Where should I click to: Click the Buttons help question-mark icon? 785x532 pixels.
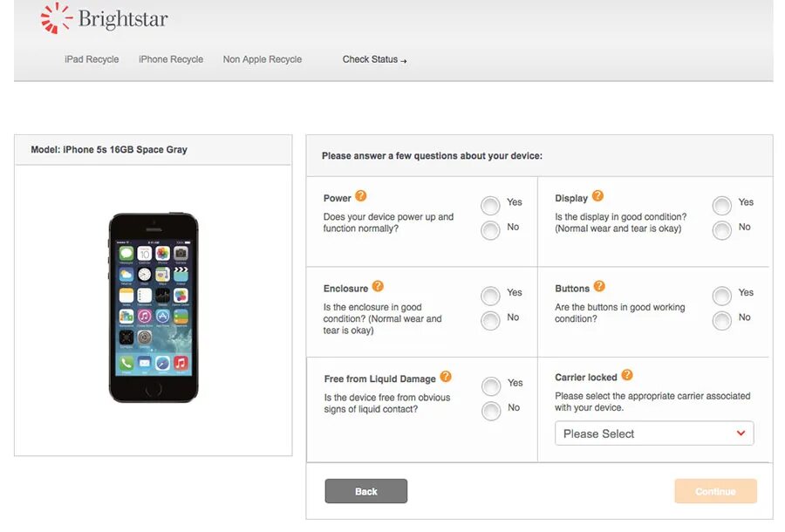point(598,286)
